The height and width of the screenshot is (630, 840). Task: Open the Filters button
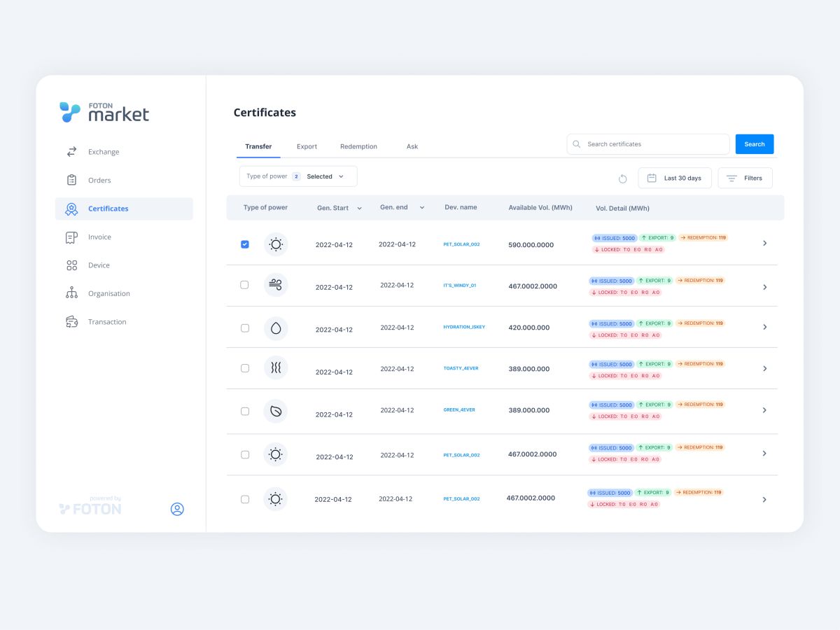pyautogui.click(x=745, y=178)
